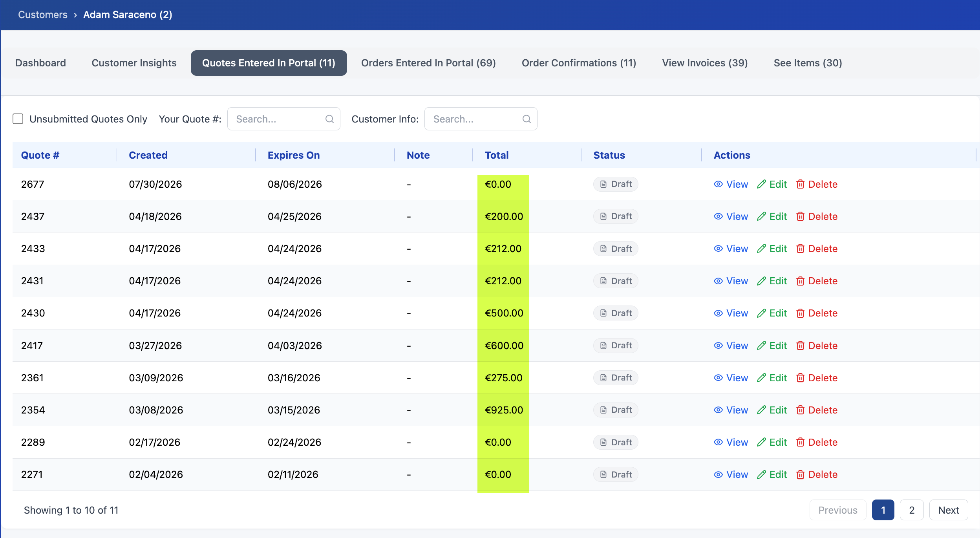Viewport: 980px width, 538px height.
Task: Sort by the Created column header
Action: pyautogui.click(x=148, y=155)
